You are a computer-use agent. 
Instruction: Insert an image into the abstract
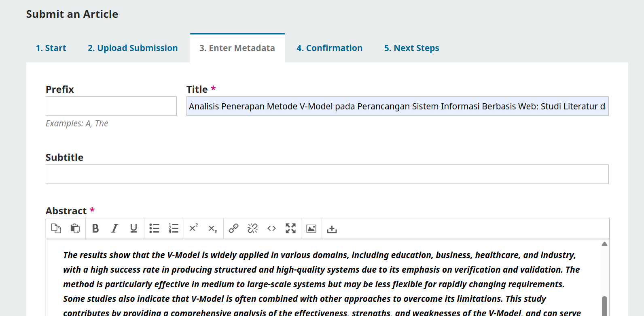click(x=311, y=228)
